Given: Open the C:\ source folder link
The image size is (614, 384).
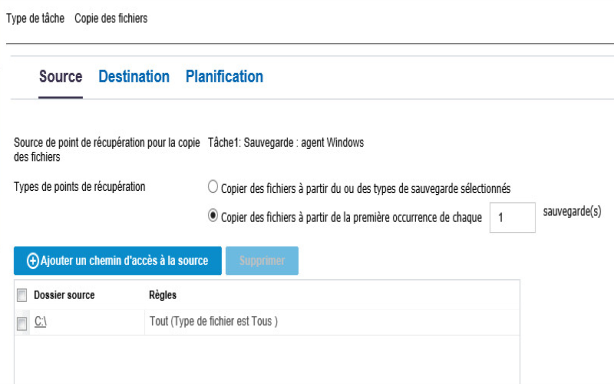Looking at the screenshot, I should (40, 321).
